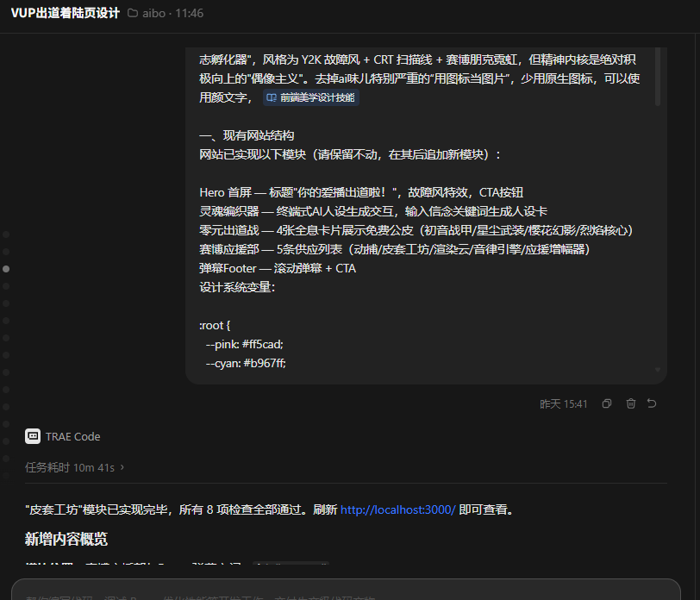Image resolution: width=700 pixels, height=600 pixels.
Task: Click the 昨天 15:41 timestamp
Action: (564, 404)
